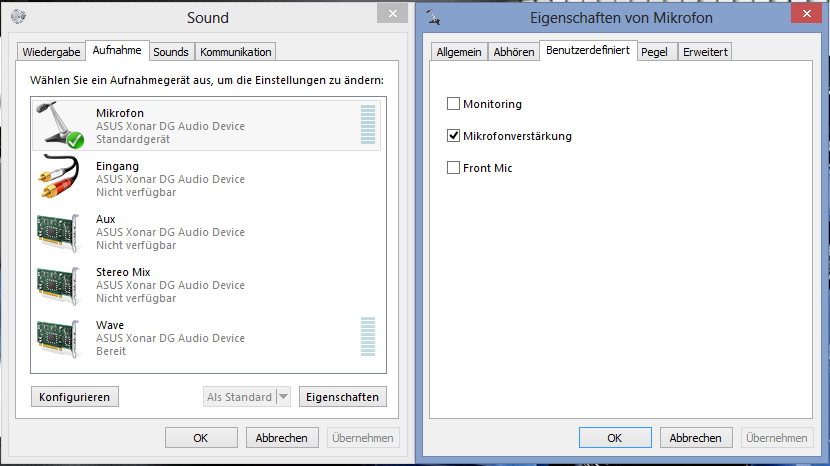Viewport: 830px width, 466px height.
Task: Enable the Monitoring checkbox
Action: pyautogui.click(x=454, y=104)
